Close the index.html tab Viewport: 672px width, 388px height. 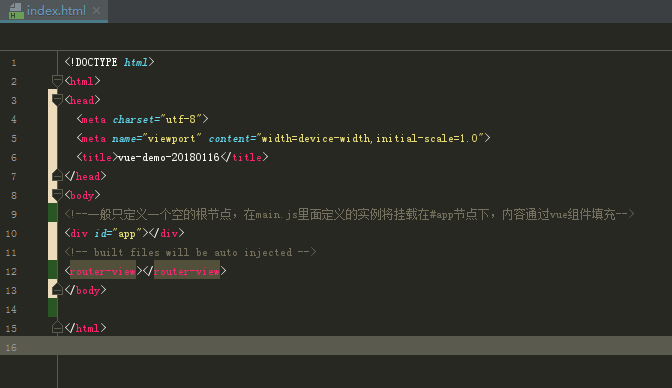point(96,11)
